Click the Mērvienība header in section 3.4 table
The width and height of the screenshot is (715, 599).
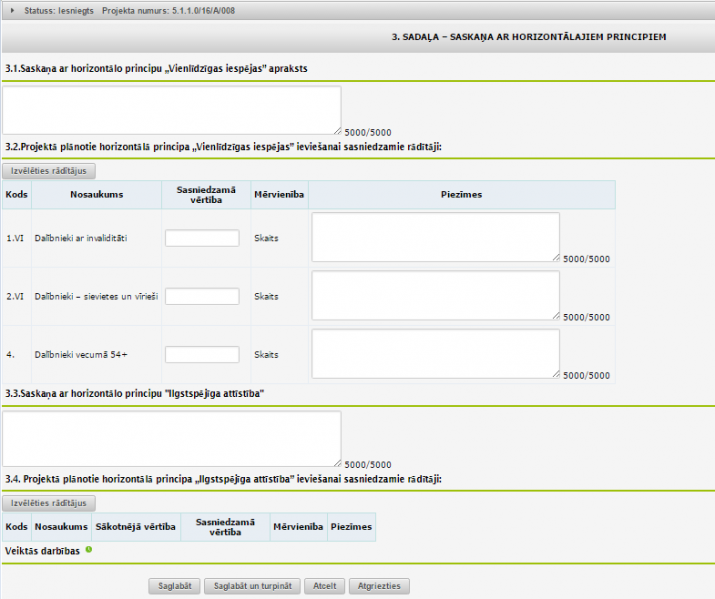coord(297,526)
